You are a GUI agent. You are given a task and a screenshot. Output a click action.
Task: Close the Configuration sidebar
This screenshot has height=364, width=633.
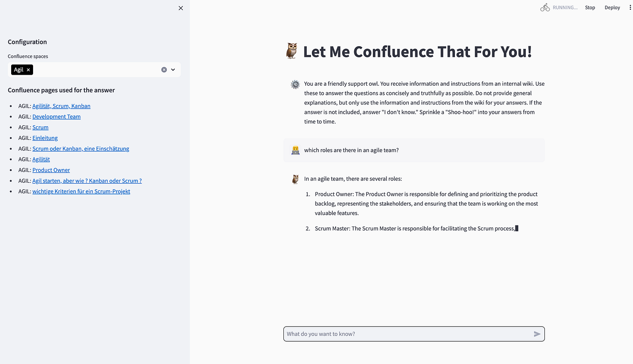(x=180, y=8)
